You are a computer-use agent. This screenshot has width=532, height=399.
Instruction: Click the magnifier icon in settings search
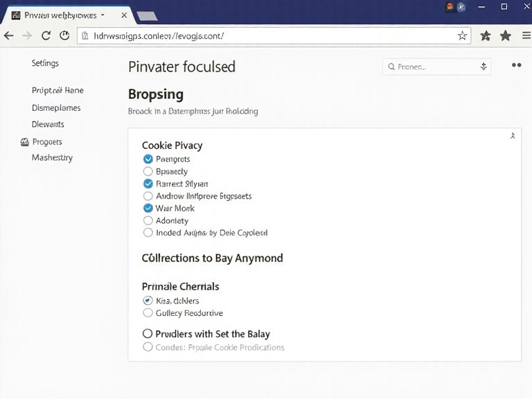(x=391, y=66)
